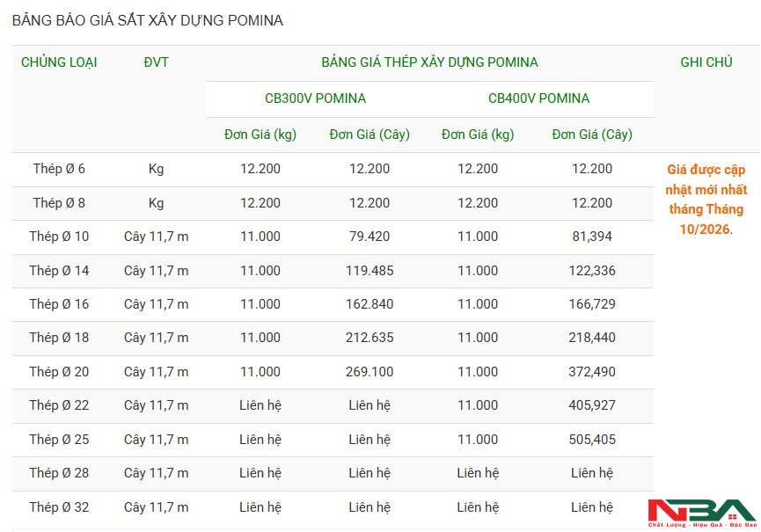Click CB300V kg 'Liên hệ' in Thép Ø 22 row
The width and height of the screenshot is (761, 532).
pos(260,405)
